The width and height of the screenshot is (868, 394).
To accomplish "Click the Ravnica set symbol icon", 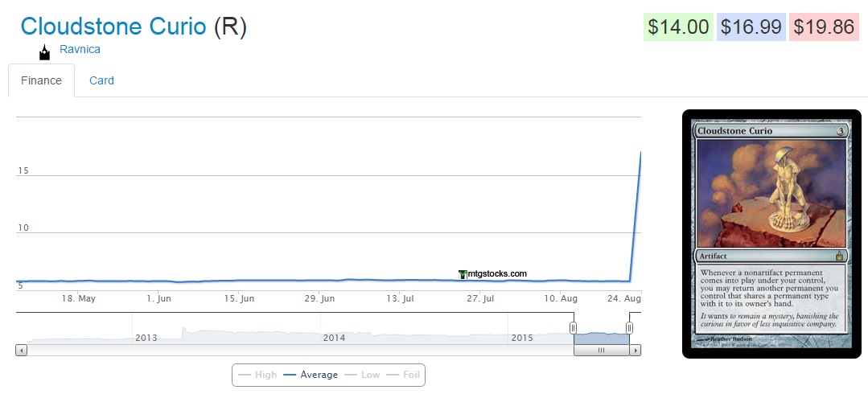I will point(45,53).
